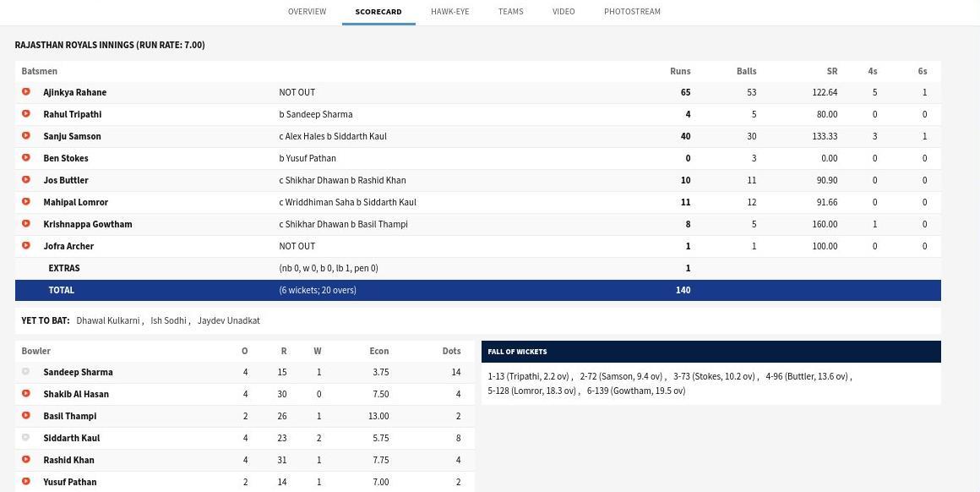
Task: Click fall of wicket '1-13 (Tripathi, 2.2 ov)'
Action: 528,376
